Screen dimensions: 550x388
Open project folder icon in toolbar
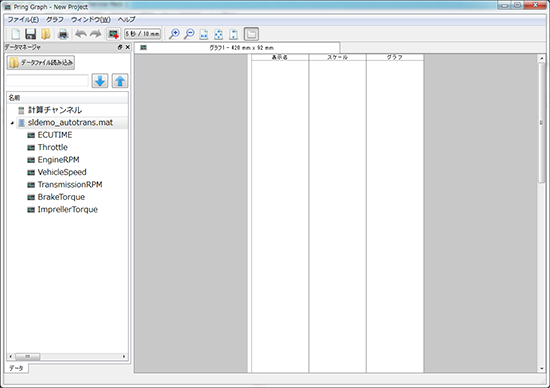(46, 34)
